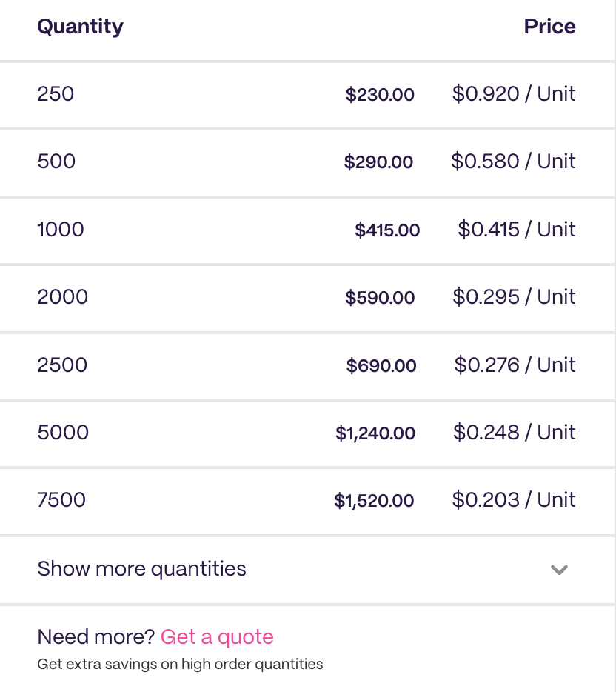Viewport: 616px width, 692px height.
Task: Select the 250 quantity option
Action: coord(56,94)
